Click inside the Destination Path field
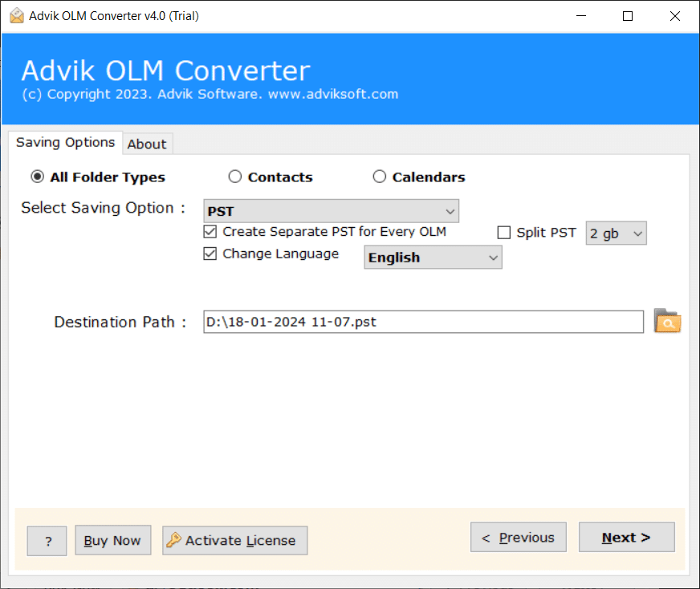The width and height of the screenshot is (700, 589). coord(423,322)
